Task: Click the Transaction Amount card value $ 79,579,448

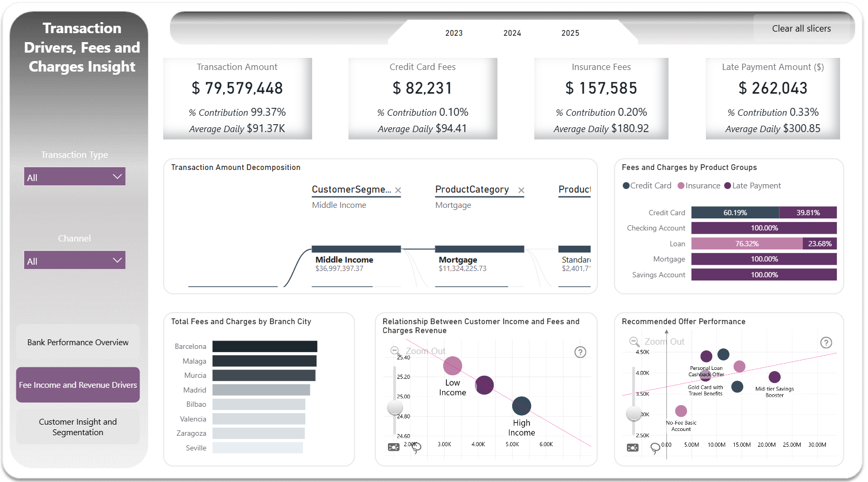Action: (x=237, y=88)
